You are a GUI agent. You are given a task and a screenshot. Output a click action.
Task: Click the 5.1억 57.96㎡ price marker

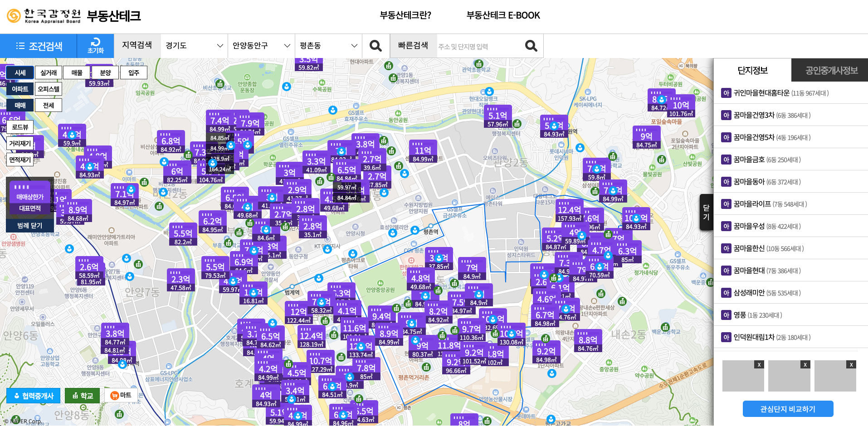(x=497, y=117)
